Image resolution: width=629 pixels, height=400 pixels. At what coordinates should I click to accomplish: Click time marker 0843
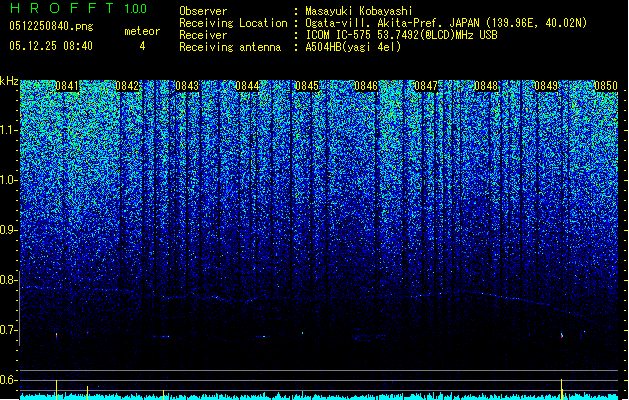(x=187, y=86)
